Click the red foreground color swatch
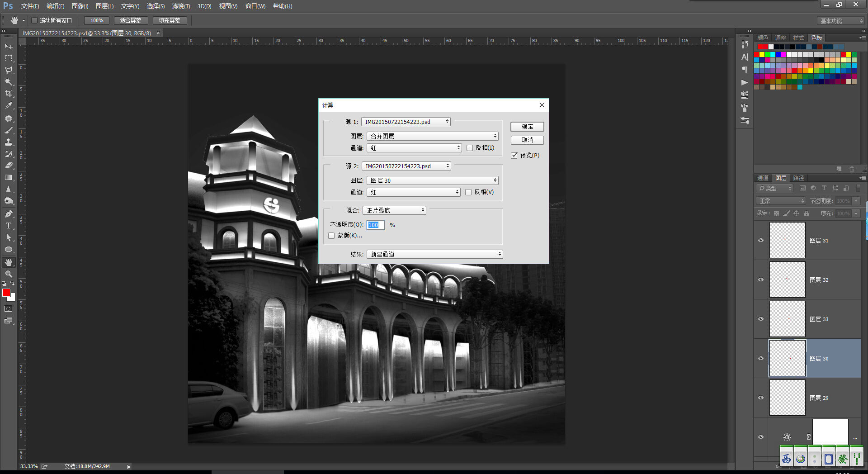The image size is (868, 474). coord(6,293)
